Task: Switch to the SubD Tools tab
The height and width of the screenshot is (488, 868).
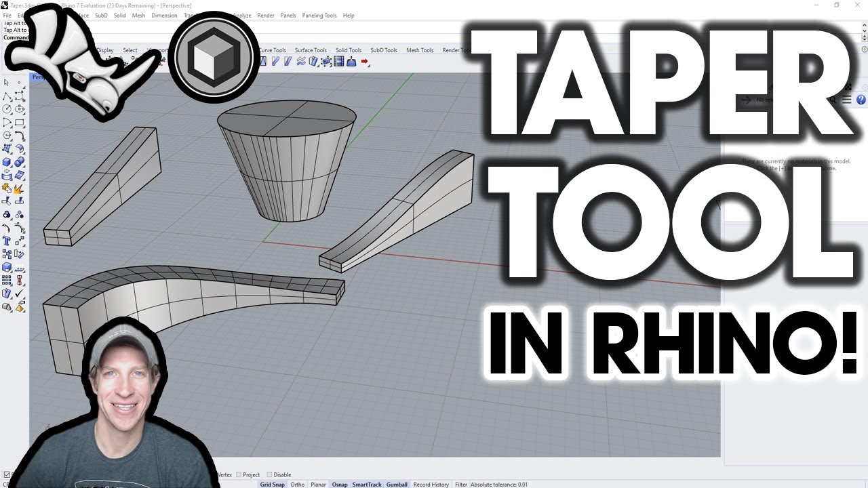Action: (384, 50)
